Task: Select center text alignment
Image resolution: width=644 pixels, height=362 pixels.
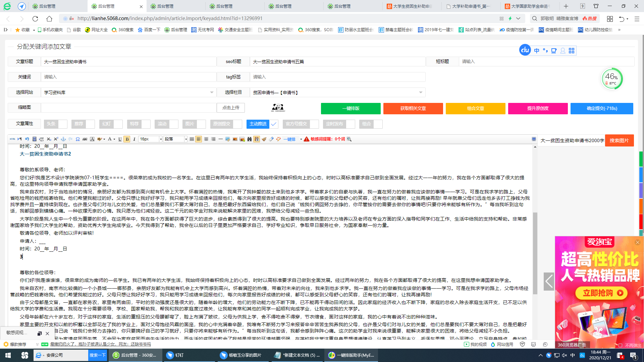Action: coord(206,139)
